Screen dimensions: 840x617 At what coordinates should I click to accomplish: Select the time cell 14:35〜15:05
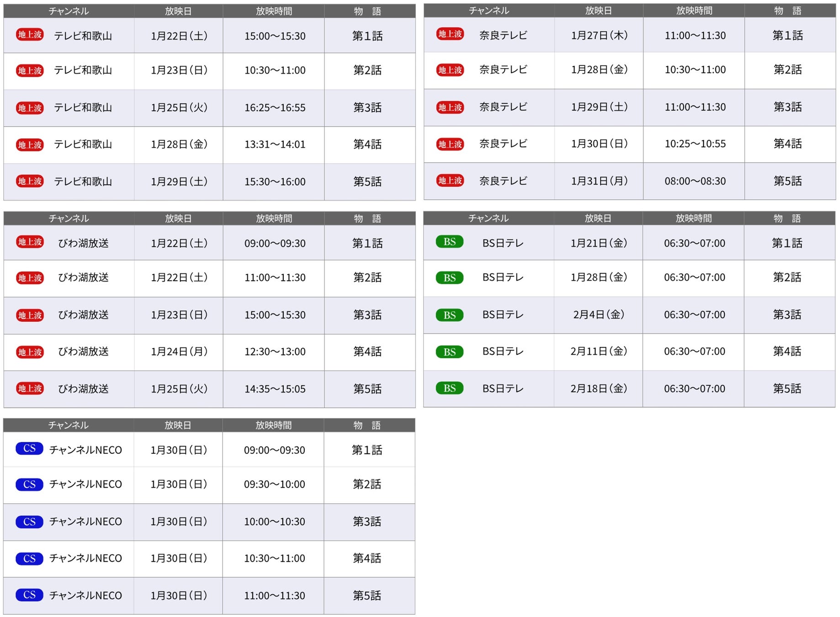(275, 389)
